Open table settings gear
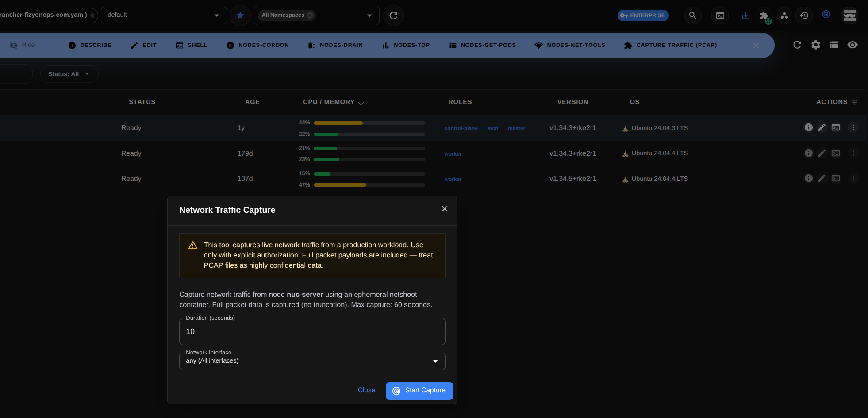The width and height of the screenshot is (868, 418). pyautogui.click(x=816, y=45)
